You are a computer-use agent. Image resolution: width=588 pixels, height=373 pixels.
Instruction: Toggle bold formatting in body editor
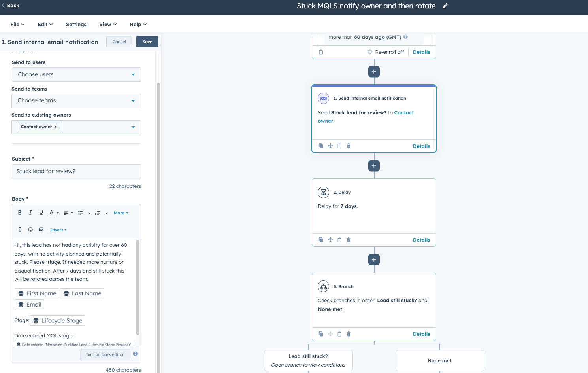click(x=20, y=213)
